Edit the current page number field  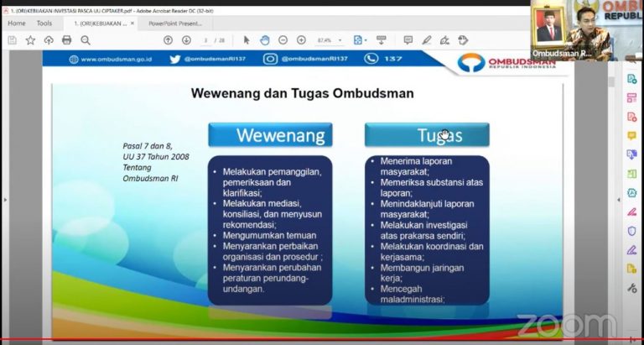(x=206, y=40)
